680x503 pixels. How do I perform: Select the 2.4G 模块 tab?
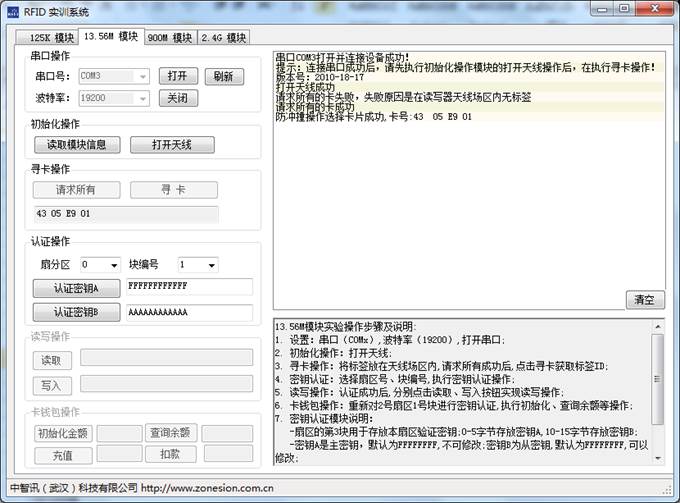[223, 38]
